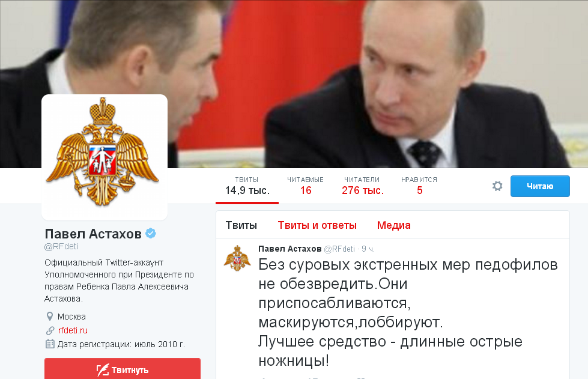Open the tweet's 9 ч. timestamp link

(x=368, y=249)
